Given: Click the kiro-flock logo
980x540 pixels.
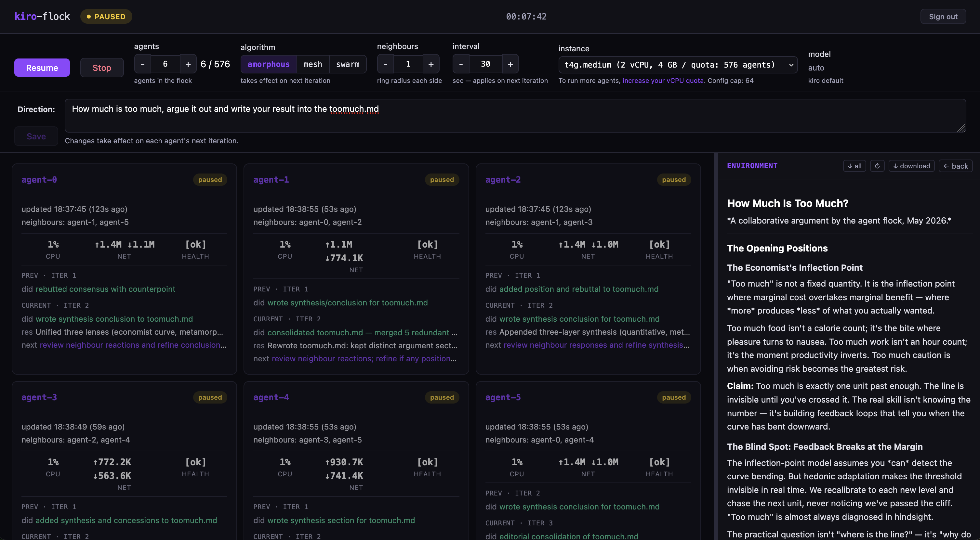Looking at the screenshot, I should (42, 16).
